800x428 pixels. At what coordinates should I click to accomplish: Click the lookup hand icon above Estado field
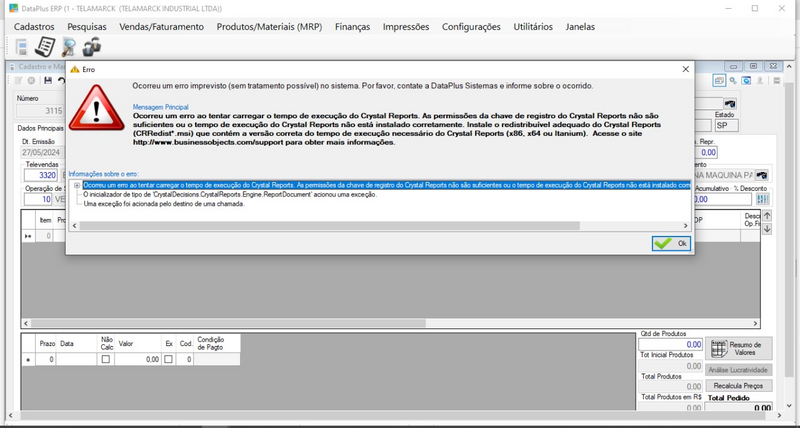(x=730, y=104)
